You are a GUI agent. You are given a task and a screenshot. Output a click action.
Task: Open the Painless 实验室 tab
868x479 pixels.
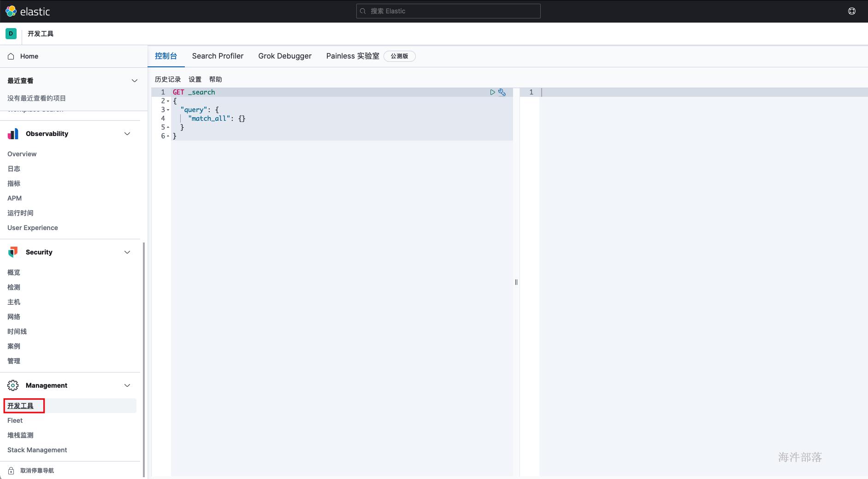tap(353, 56)
